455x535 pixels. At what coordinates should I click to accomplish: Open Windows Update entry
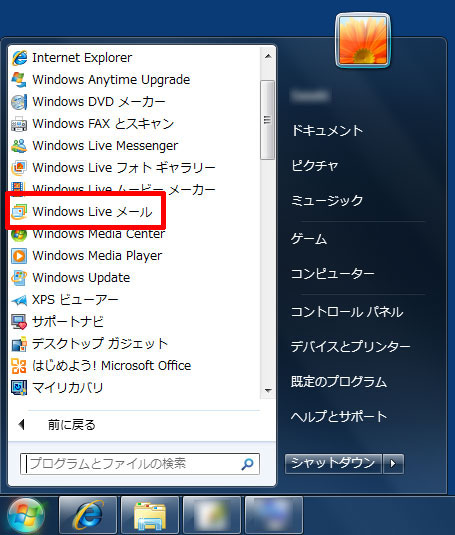[81, 278]
